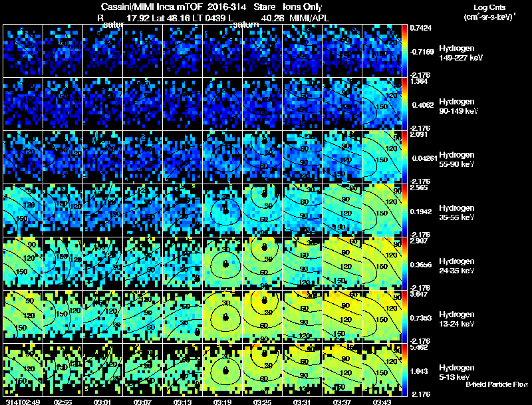
Task: Click the 17.92 radial distance value
Action: click(x=138, y=18)
